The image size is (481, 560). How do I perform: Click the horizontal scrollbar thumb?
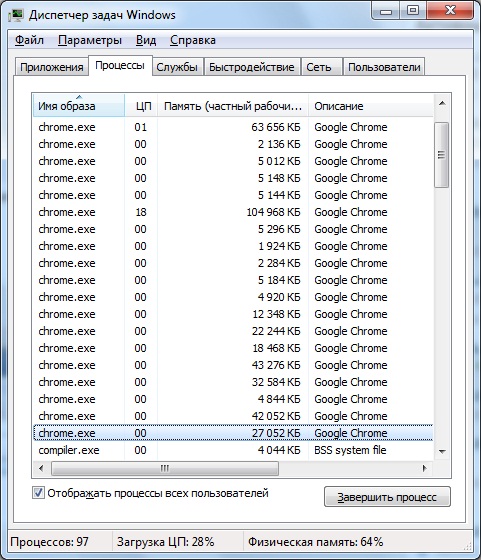click(x=165, y=468)
